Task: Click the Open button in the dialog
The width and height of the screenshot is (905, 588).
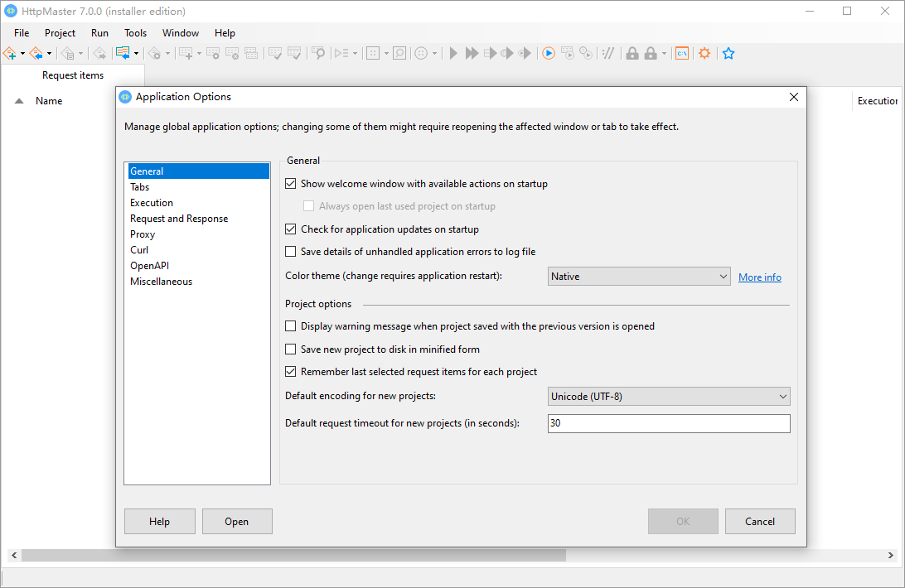Action: click(x=237, y=522)
